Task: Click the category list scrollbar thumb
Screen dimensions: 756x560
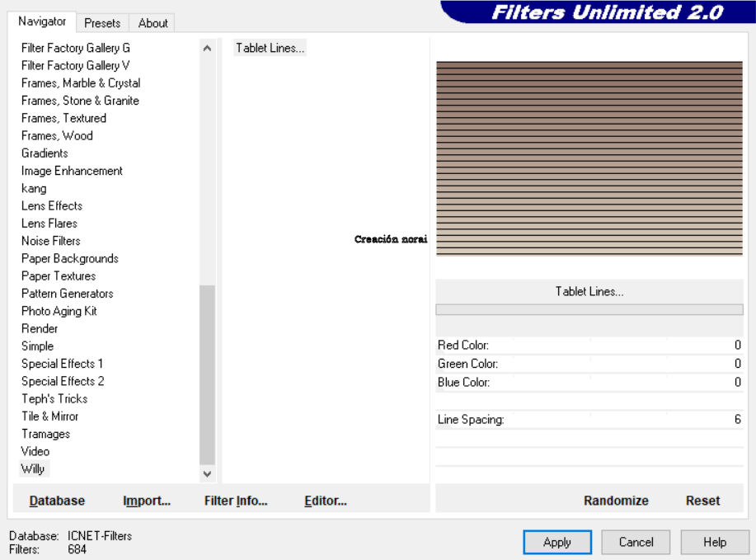Action: [x=207, y=375]
